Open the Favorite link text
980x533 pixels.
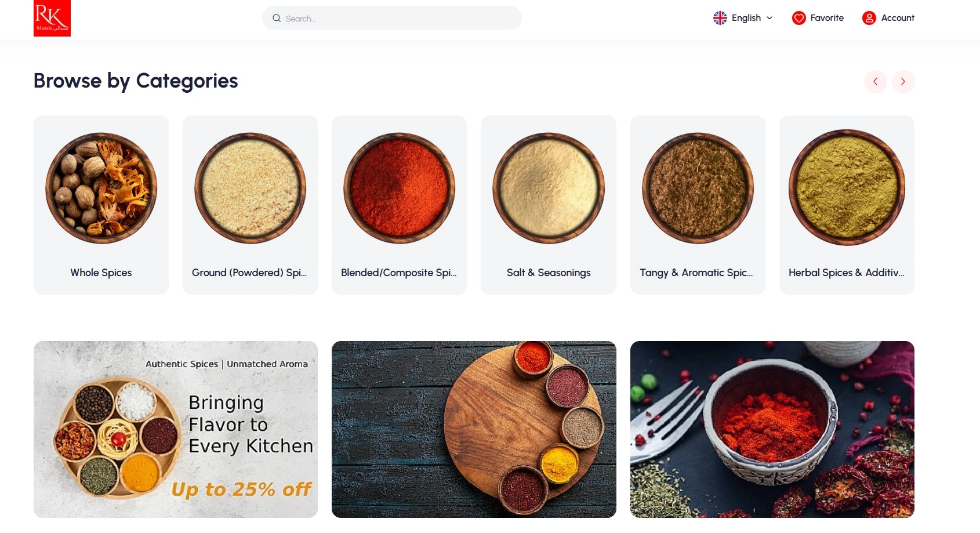pyautogui.click(x=827, y=18)
